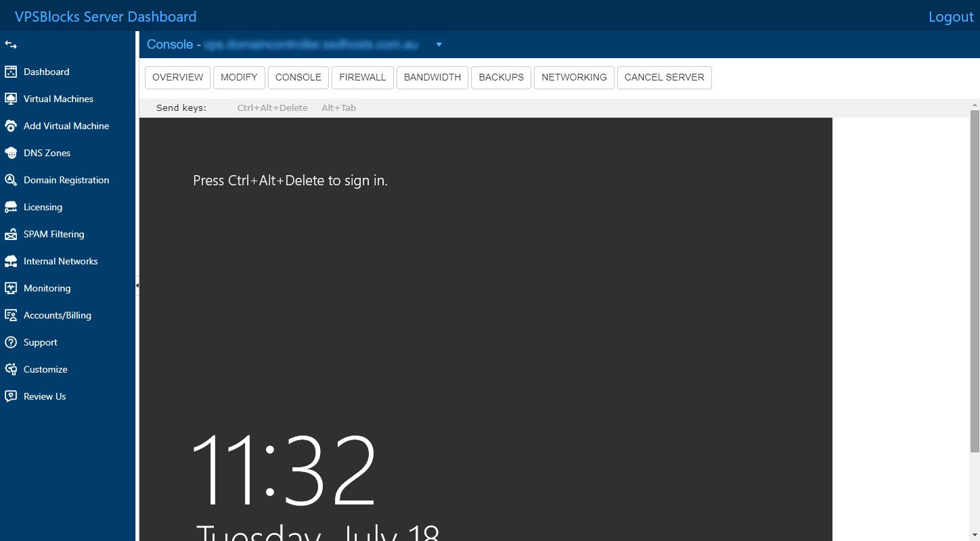Open the BACKUPS tab
Screen dimensions: 980x541
501,77
